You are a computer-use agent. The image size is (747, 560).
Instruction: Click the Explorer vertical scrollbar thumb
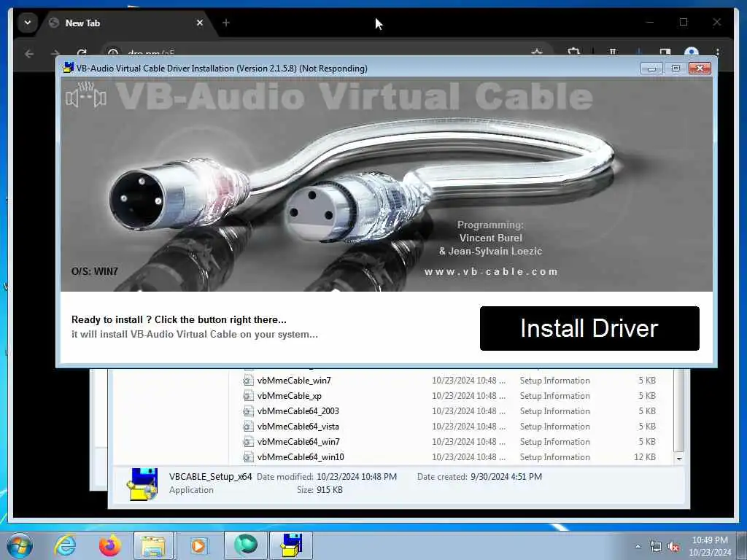click(x=679, y=411)
